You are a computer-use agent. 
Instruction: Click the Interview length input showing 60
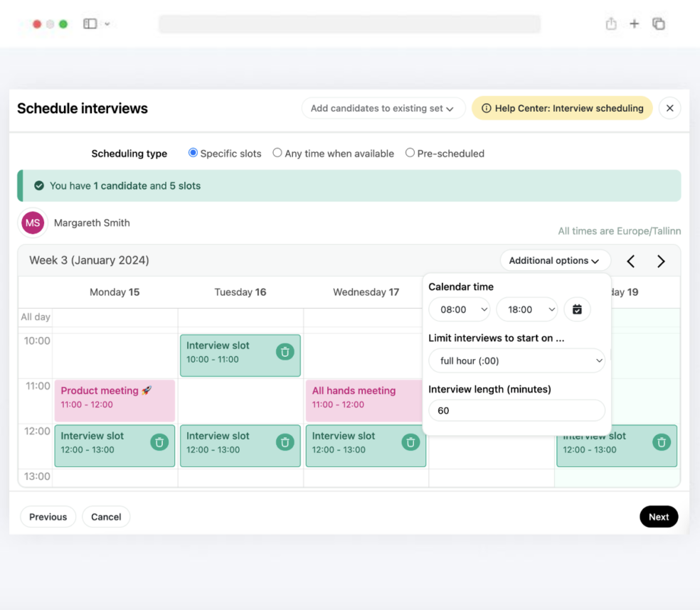(516, 410)
